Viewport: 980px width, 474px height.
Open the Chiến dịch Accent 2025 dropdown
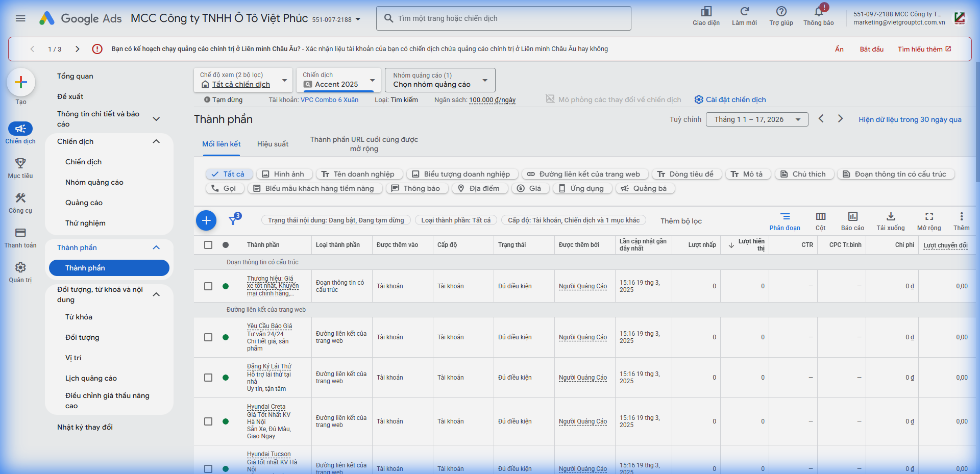338,80
